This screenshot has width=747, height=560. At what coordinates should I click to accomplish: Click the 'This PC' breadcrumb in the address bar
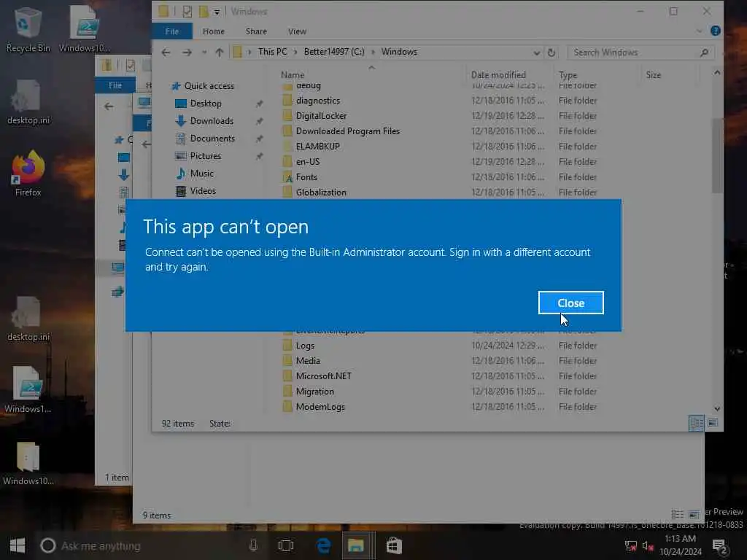[273, 52]
